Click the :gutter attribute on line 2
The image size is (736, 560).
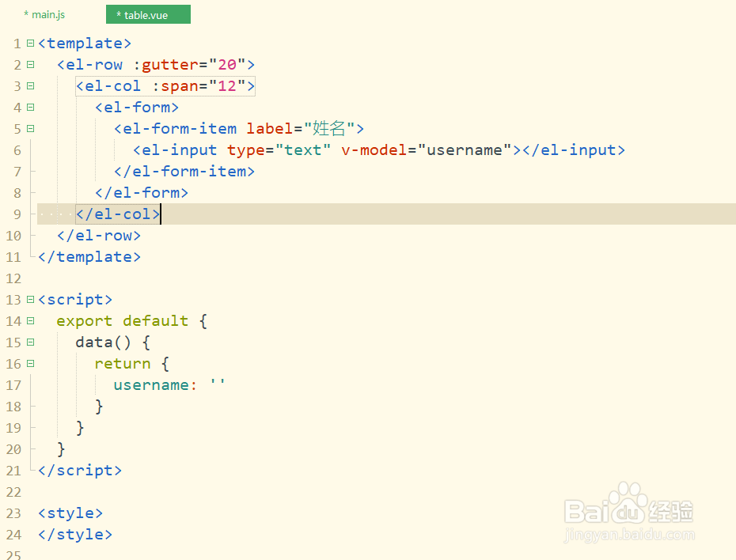click(165, 65)
